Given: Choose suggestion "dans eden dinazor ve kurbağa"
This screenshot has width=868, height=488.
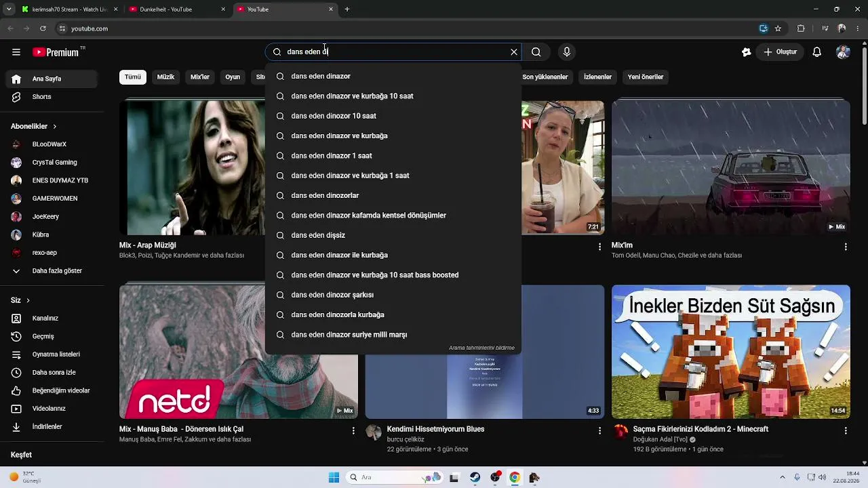Looking at the screenshot, I should (393, 136).
